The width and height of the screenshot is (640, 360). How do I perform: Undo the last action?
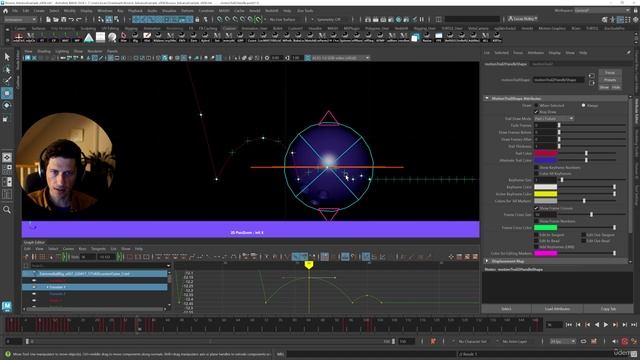pos(71,19)
